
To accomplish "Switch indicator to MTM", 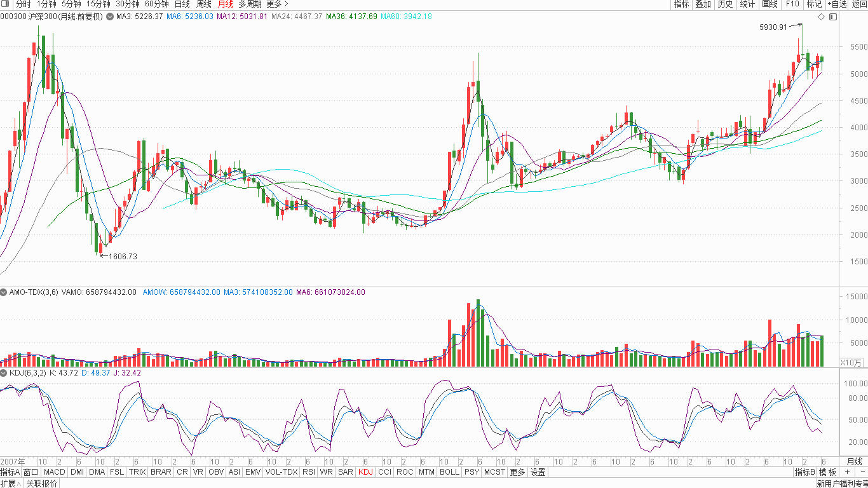I will (x=426, y=472).
